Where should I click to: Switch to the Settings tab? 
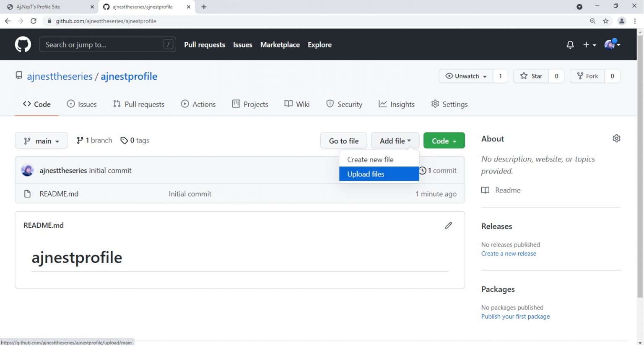tap(449, 104)
